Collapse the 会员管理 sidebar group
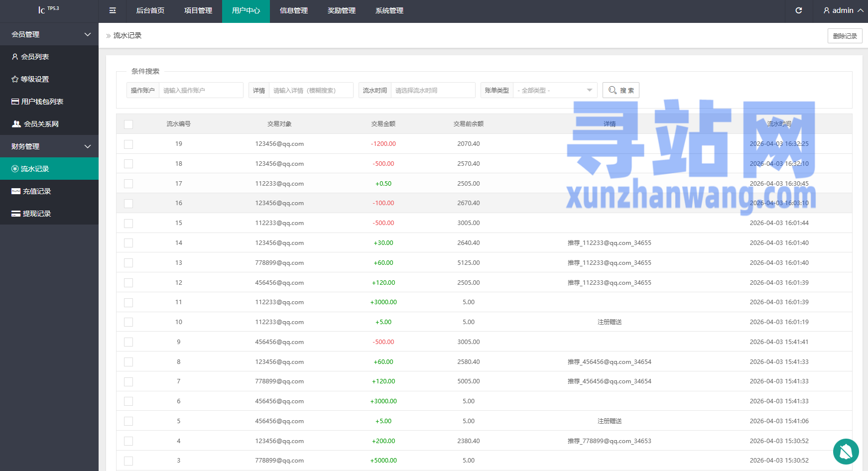The height and width of the screenshot is (471, 868). [x=49, y=34]
